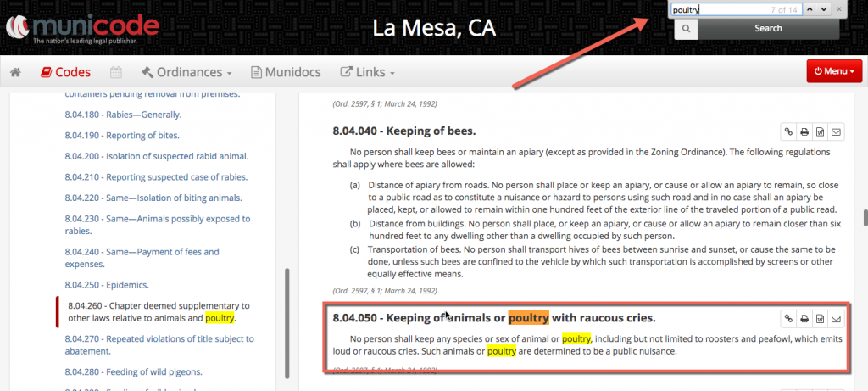Image resolution: width=868 pixels, height=391 pixels.
Task: Open the Munidocs tab
Action: click(x=287, y=72)
